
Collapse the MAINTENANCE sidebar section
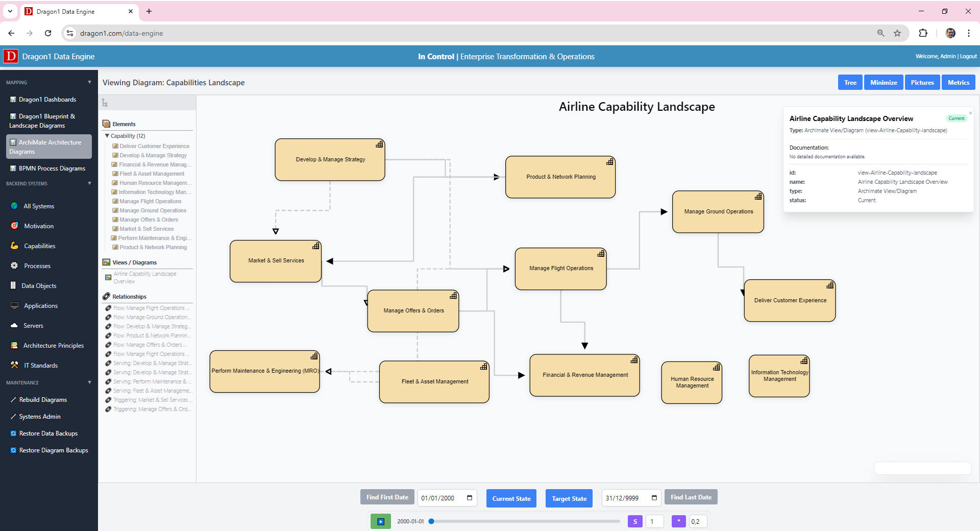[89, 382]
